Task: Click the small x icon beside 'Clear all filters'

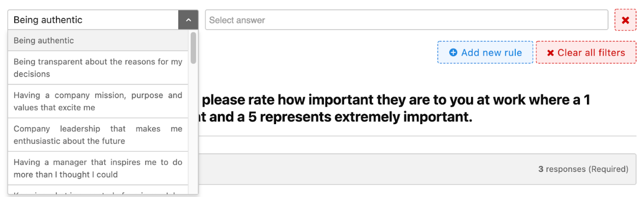Action: pyautogui.click(x=551, y=53)
